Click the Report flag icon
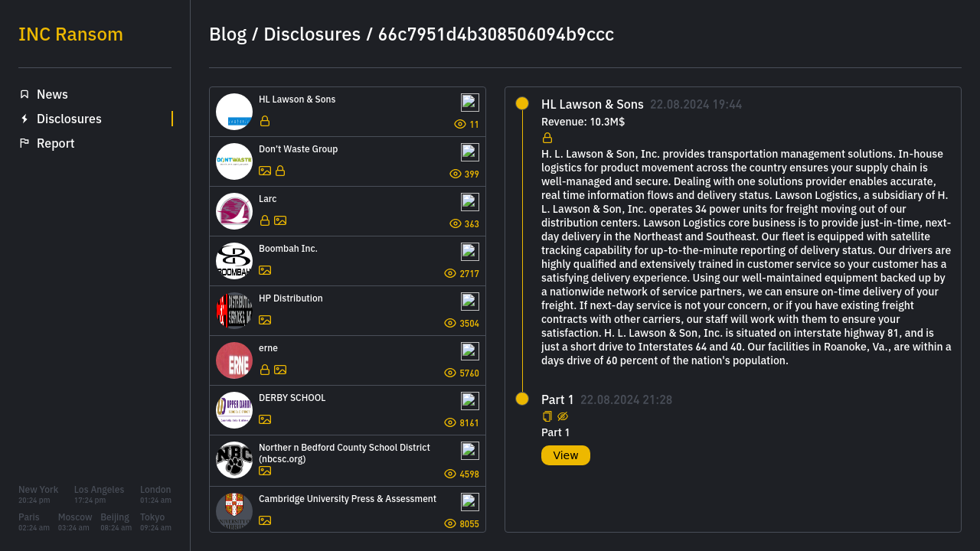The image size is (980, 551). pos(24,143)
